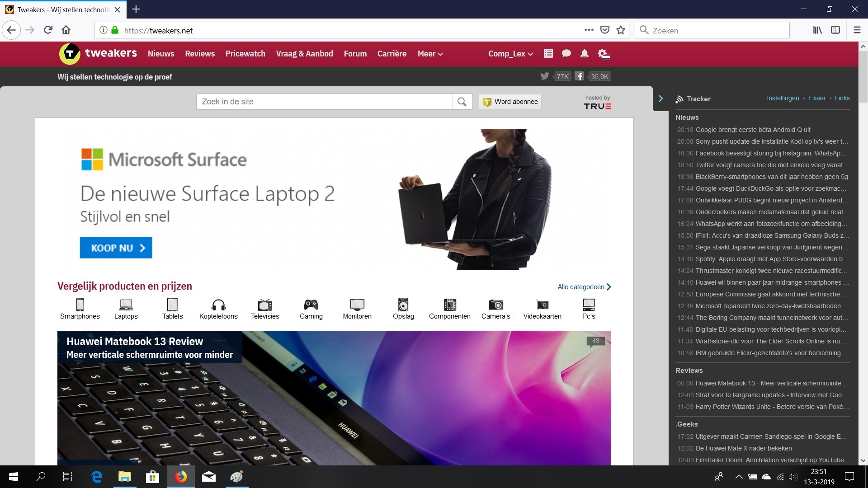Open Firefox hamburger menu
868x488 pixels.
pos(857,30)
